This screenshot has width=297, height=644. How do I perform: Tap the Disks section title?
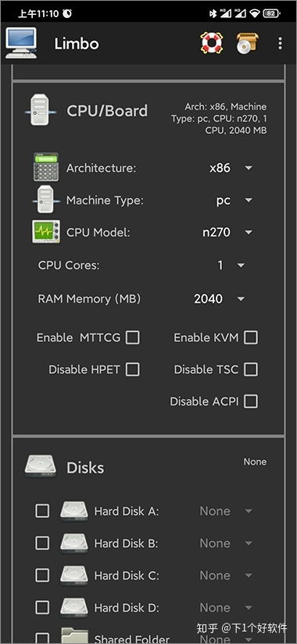[x=85, y=467]
